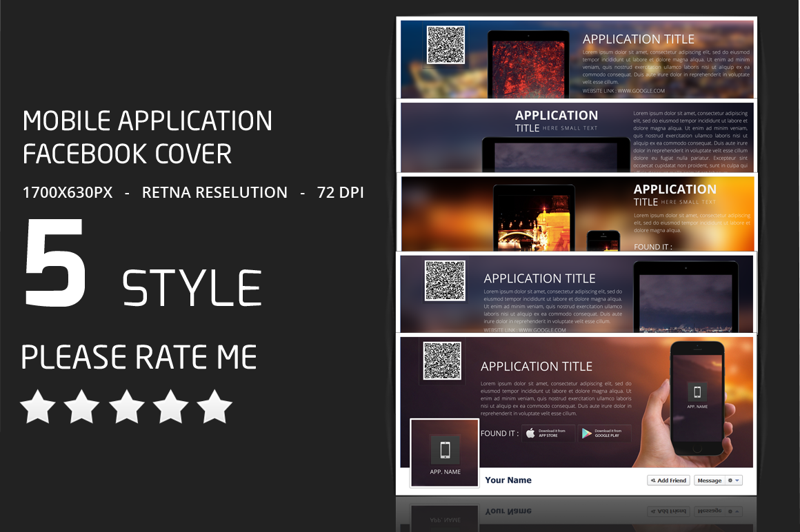Click the QR code on the bottom cover

442,360
